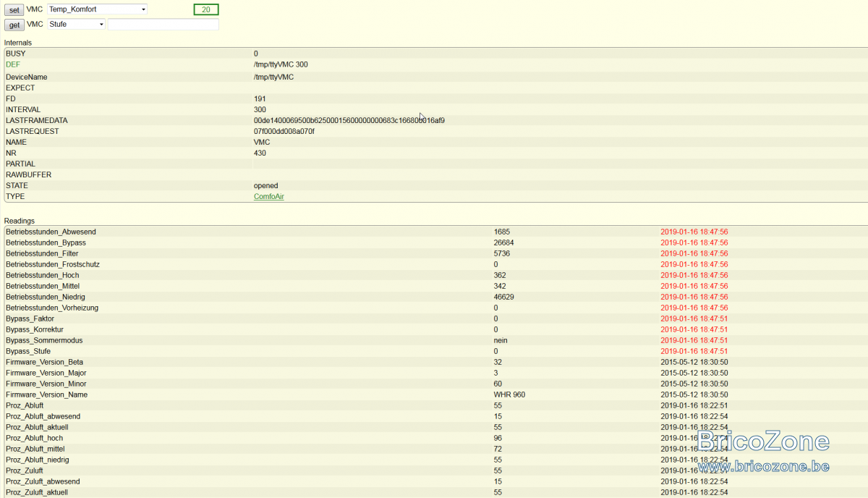Click the INTERVAL value 300

point(260,109)
